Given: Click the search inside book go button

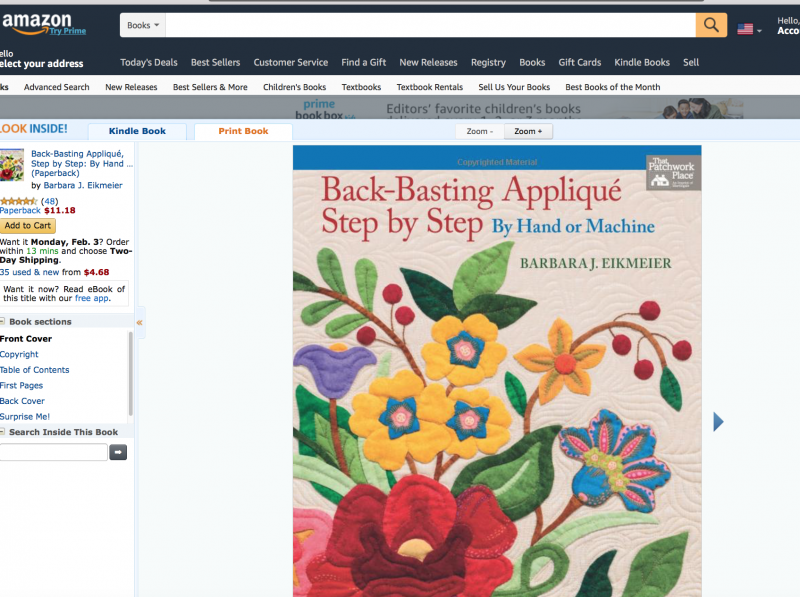Looking at the screenshot, I should [x=118, y=453].
